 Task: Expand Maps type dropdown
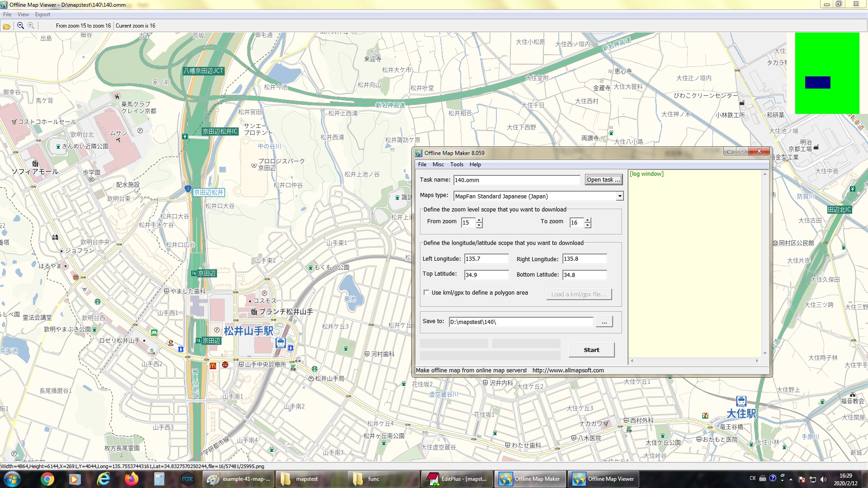coord(620,196)
